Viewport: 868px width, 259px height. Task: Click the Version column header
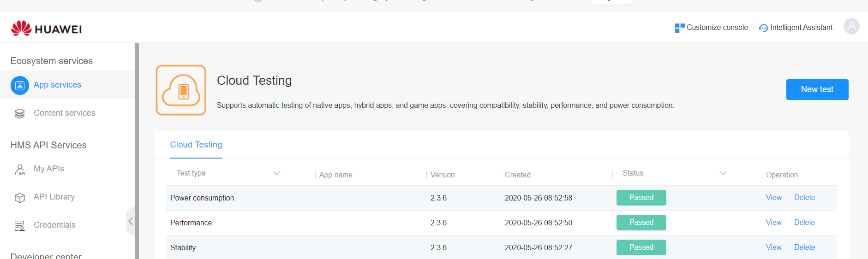[443, 175]
